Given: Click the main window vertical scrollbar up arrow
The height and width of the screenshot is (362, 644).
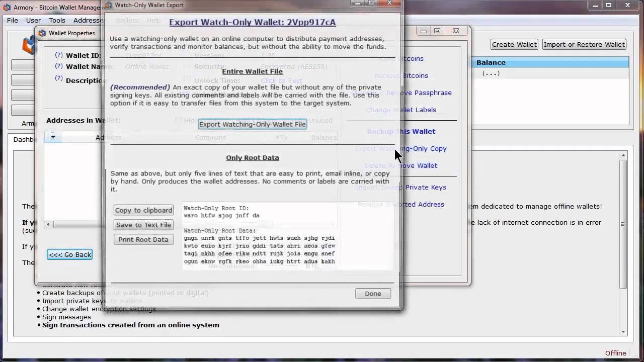Looking at the screenshot, I should [x=623, y=156].
